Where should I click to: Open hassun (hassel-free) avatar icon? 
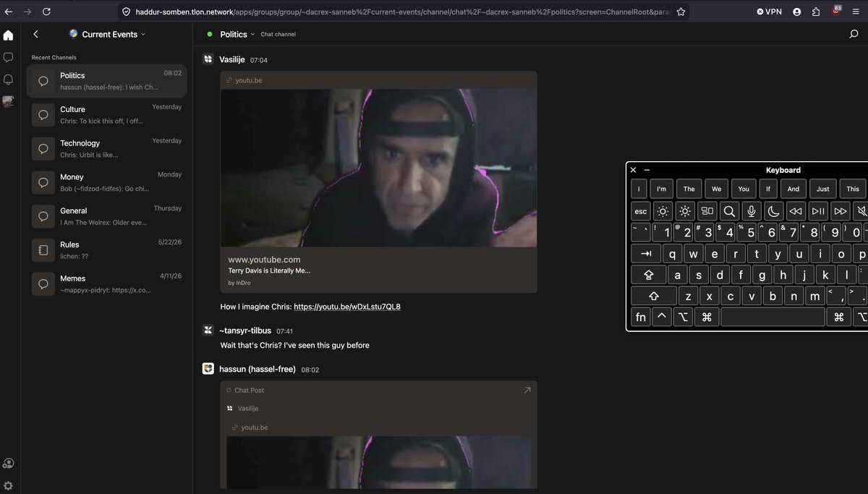(x=208, y=369)
